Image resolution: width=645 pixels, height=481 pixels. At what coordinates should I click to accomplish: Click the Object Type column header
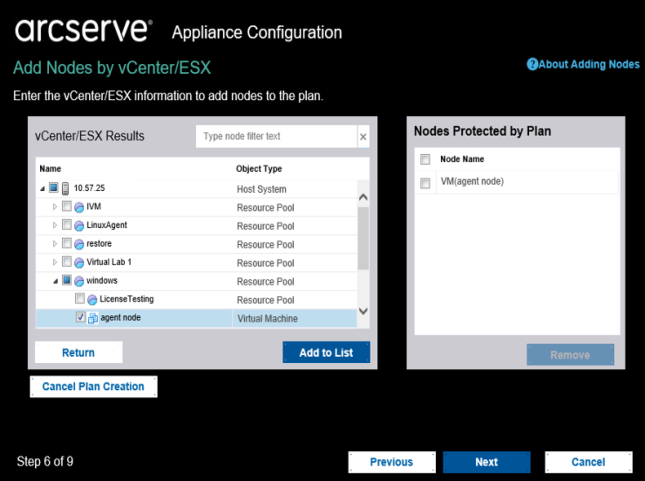coord(259,169)
